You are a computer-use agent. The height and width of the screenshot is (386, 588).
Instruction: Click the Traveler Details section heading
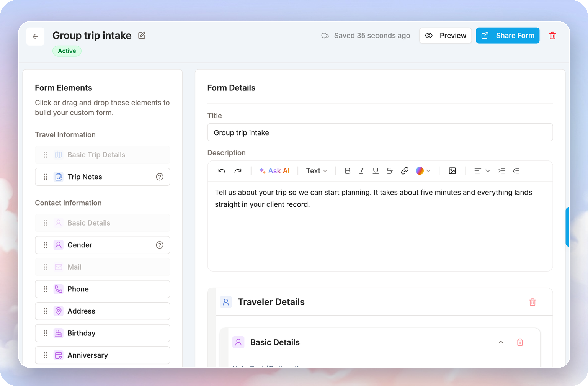coord(271,302)
